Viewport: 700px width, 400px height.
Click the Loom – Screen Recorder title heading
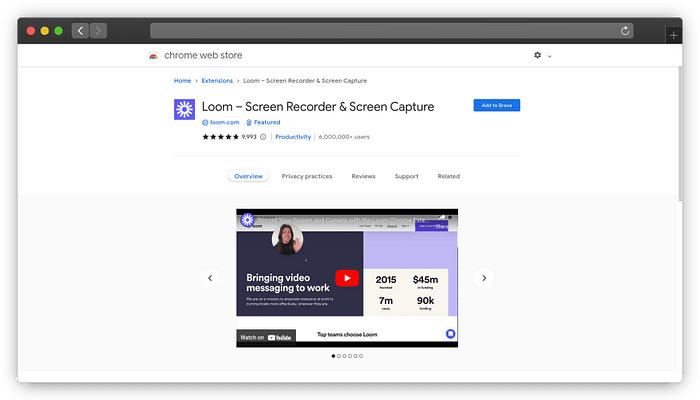pyautogui.click(x=318, y=107)
